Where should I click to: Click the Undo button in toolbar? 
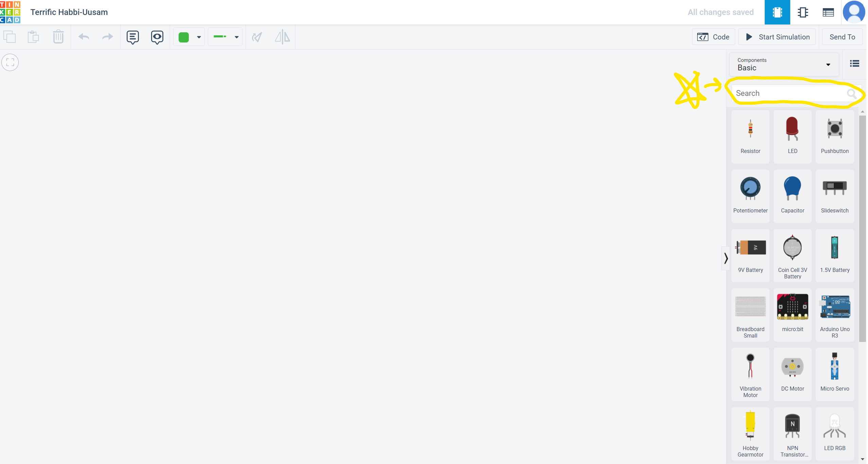(x=84, y=36)
